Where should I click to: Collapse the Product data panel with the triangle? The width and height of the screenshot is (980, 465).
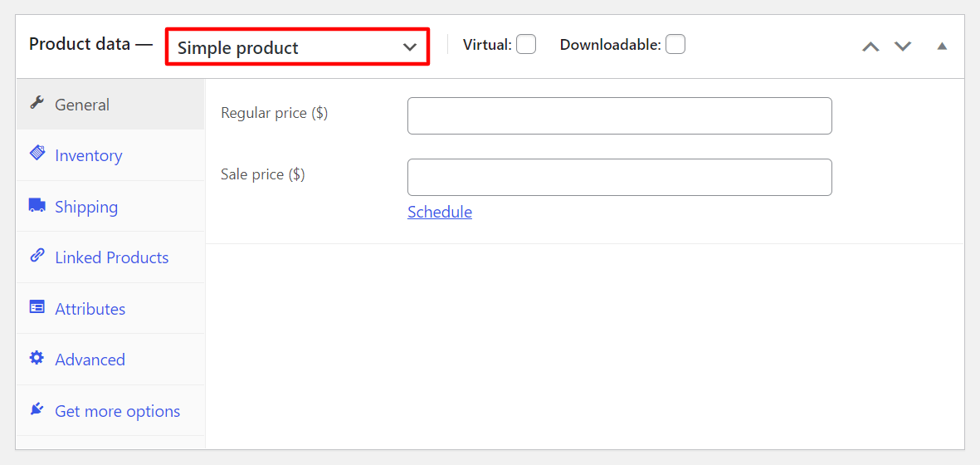click(943, 46)
